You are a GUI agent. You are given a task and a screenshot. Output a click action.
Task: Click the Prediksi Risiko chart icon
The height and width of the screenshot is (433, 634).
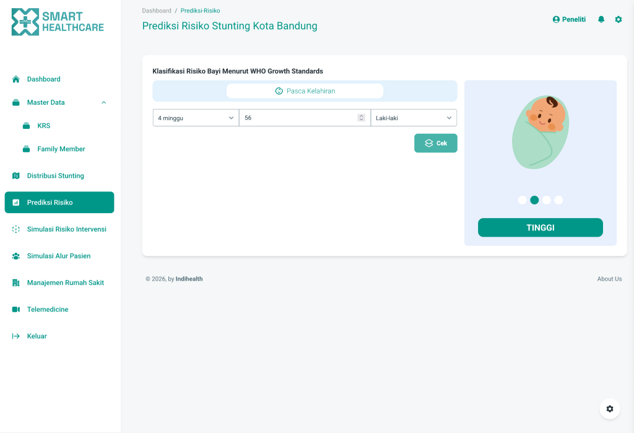click(x=16, y=203)
